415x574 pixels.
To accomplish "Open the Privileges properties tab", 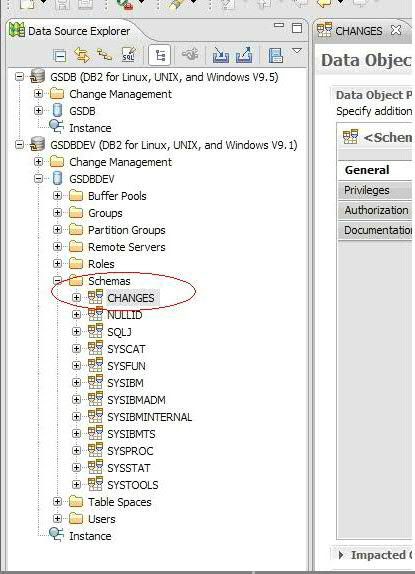I will [375, 190].
